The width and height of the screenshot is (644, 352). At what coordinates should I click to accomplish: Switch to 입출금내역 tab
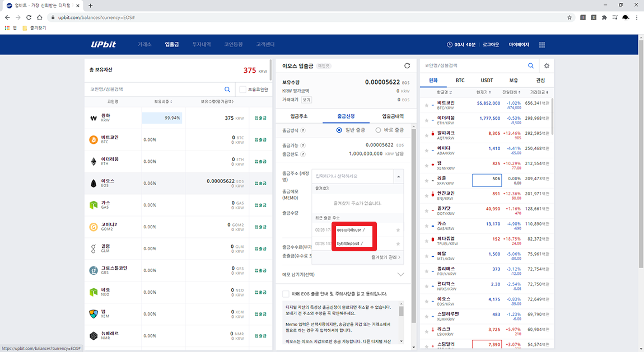click(x=393, y=116)
